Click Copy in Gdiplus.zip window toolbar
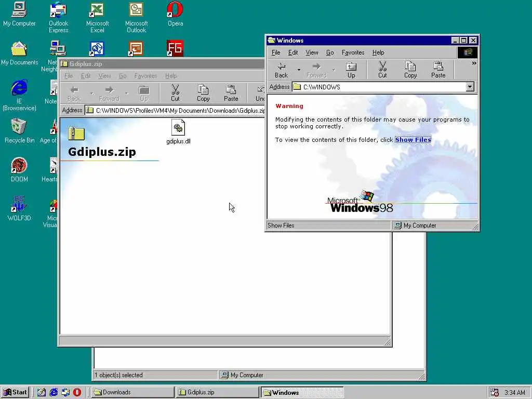532x399 pixels. 203,93
